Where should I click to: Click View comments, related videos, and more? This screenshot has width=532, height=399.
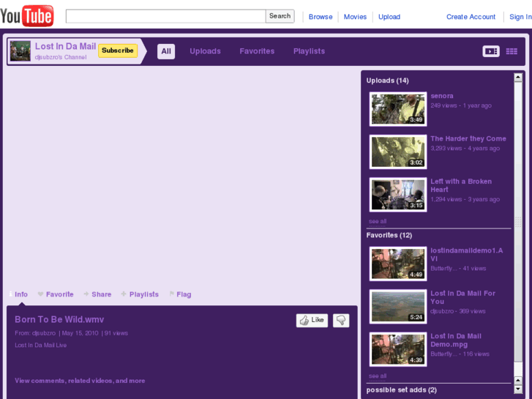(x=80, y=381)
